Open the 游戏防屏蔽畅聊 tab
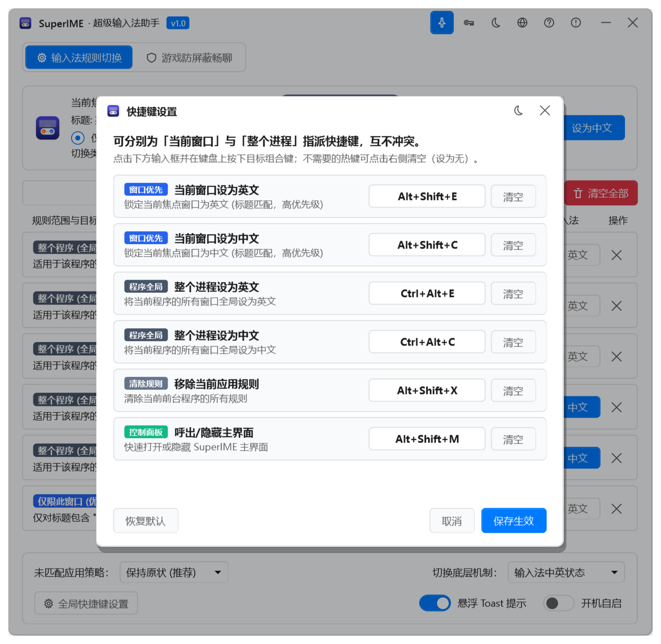 (190, 57)
